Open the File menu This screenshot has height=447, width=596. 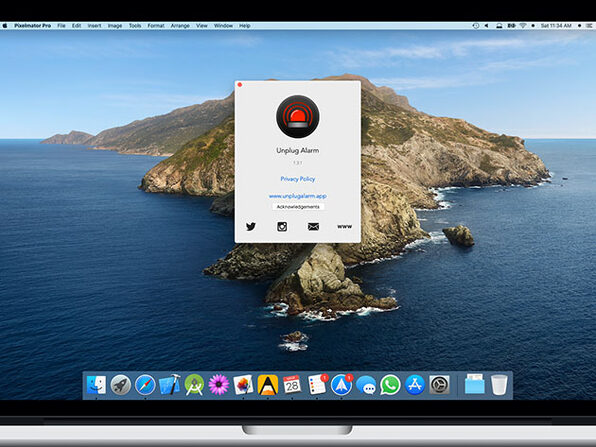(62, 26)
